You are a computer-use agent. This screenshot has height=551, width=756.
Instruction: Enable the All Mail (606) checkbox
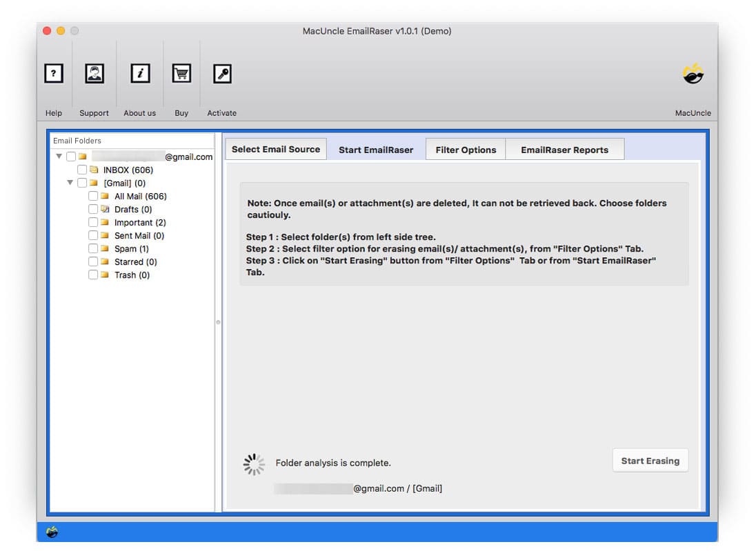pos(93,196)
